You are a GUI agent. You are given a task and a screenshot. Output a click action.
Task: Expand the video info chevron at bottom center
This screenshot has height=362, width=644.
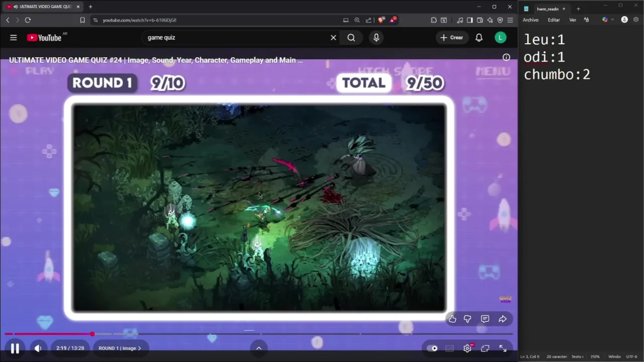click(259, 348)
